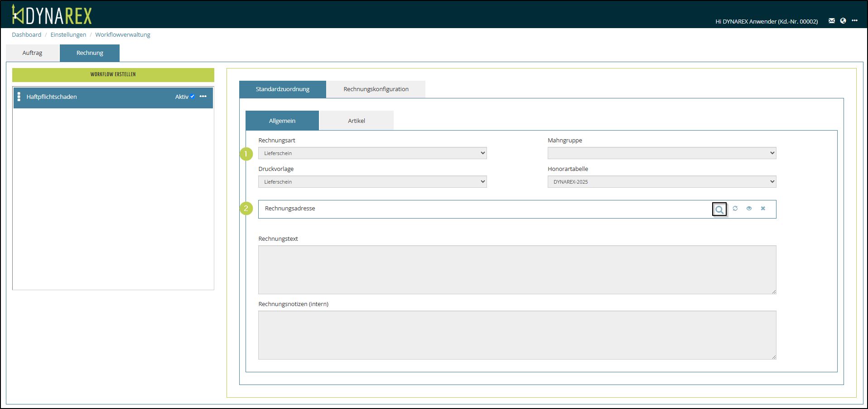868x409 pixels.
Task: View Rechnungsadresse details with eye icon
Action: point(749,209)
